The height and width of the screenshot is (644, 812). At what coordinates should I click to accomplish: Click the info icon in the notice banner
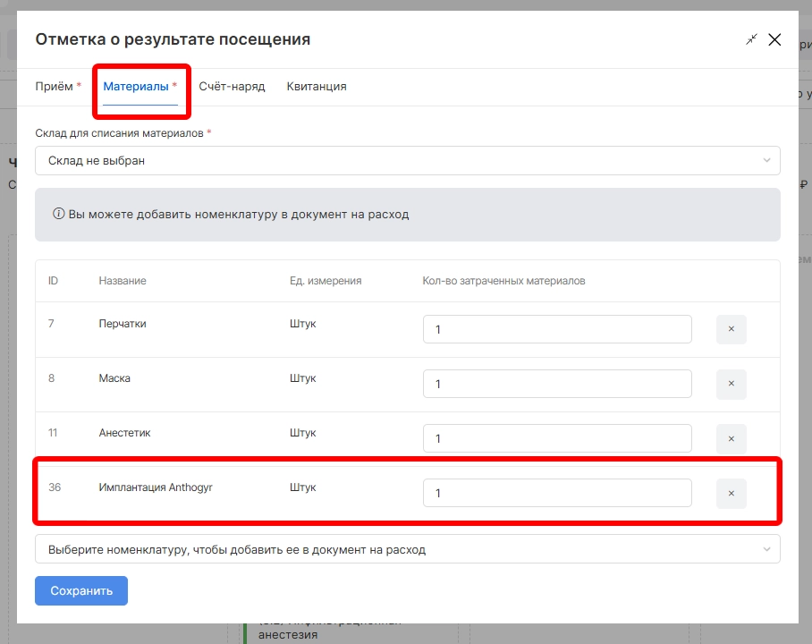(59, 215)
